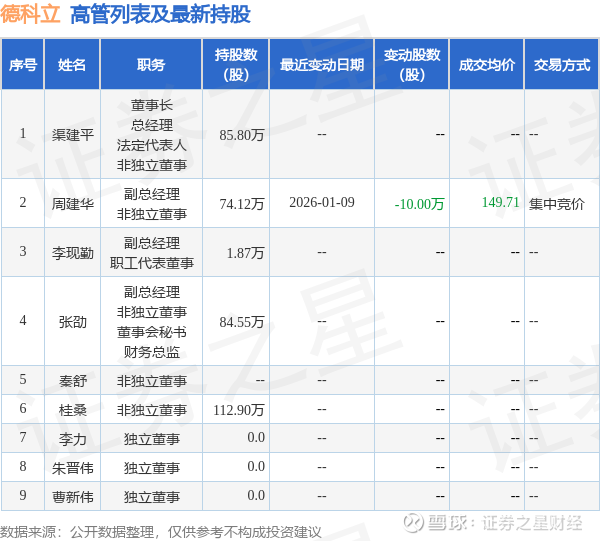Click the date 2026-01-09
The width and height of the screenshot is (600, 541).
322,202
